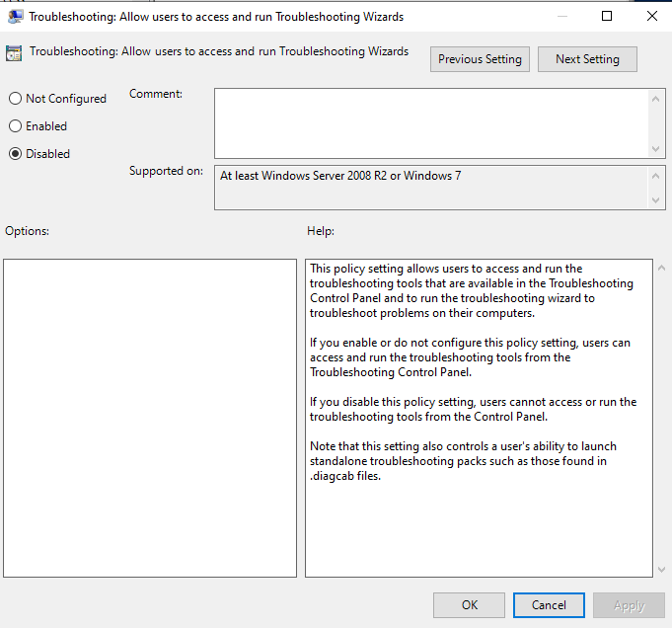Screen dimensions: 672x628
Task: Click inside the Comment text box
Action: (x=431, y=123)
